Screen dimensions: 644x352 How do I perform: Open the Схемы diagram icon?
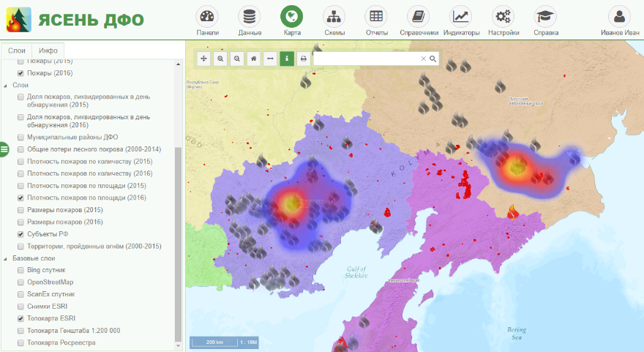tap(334, 17)
